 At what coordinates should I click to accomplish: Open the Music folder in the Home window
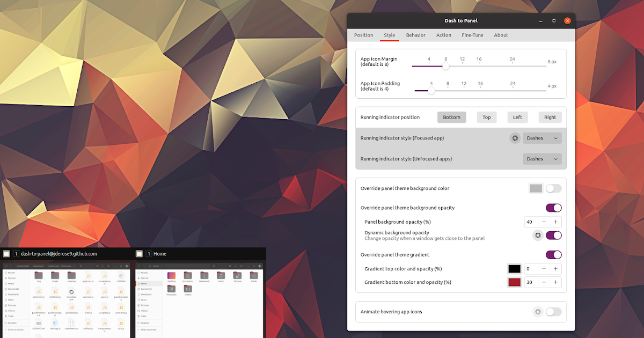(x=221, y=276)
